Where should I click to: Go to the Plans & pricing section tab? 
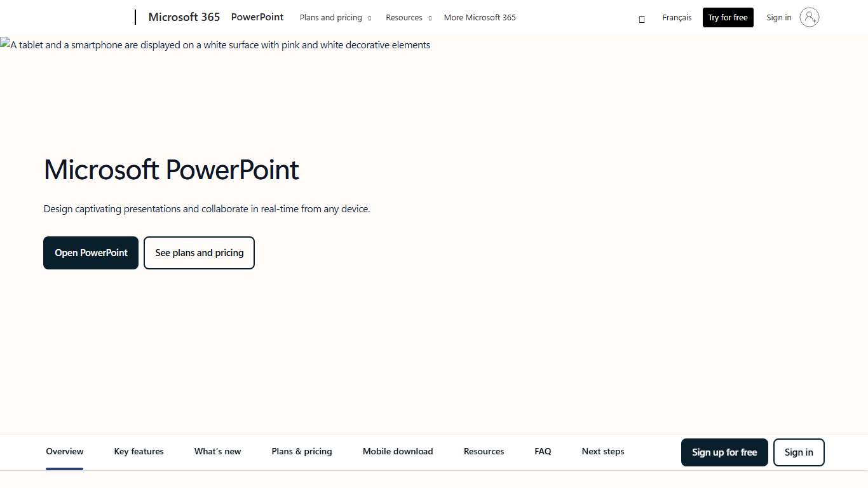302,451
